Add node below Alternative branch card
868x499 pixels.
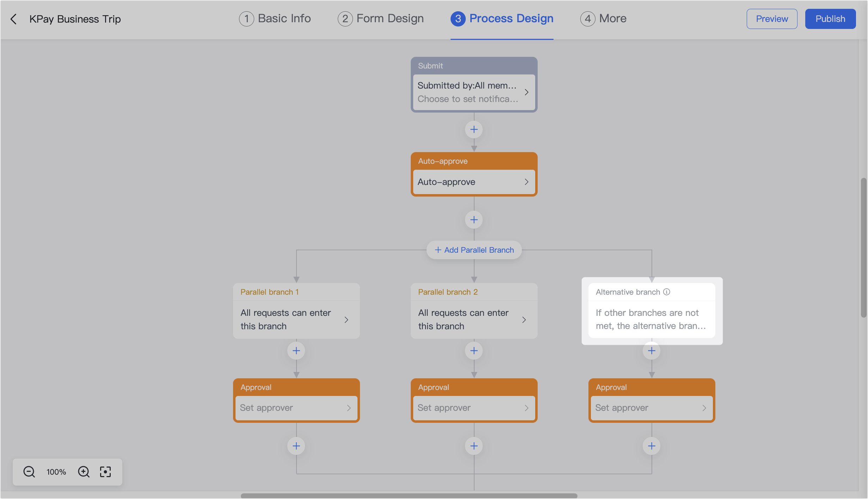pos(652,351)
